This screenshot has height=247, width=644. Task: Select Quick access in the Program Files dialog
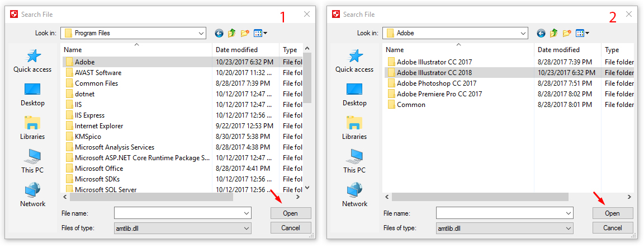point(32,61)
